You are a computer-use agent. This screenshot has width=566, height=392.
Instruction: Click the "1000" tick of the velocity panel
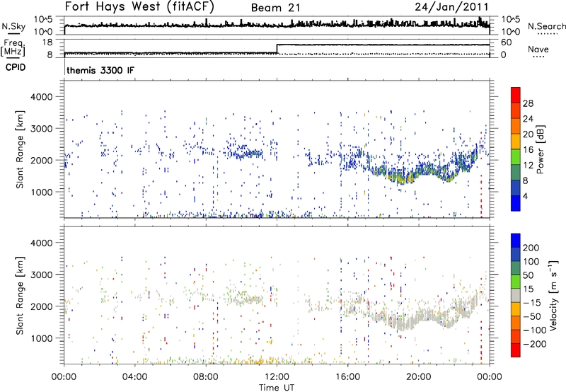pyautogui.click(x=42, y=338)
